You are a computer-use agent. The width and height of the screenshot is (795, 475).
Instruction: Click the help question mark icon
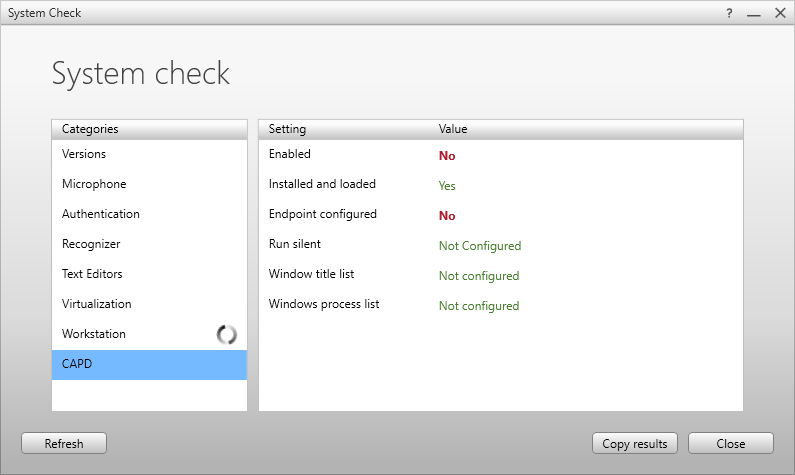pyautogui.click(x=729, y=13)
